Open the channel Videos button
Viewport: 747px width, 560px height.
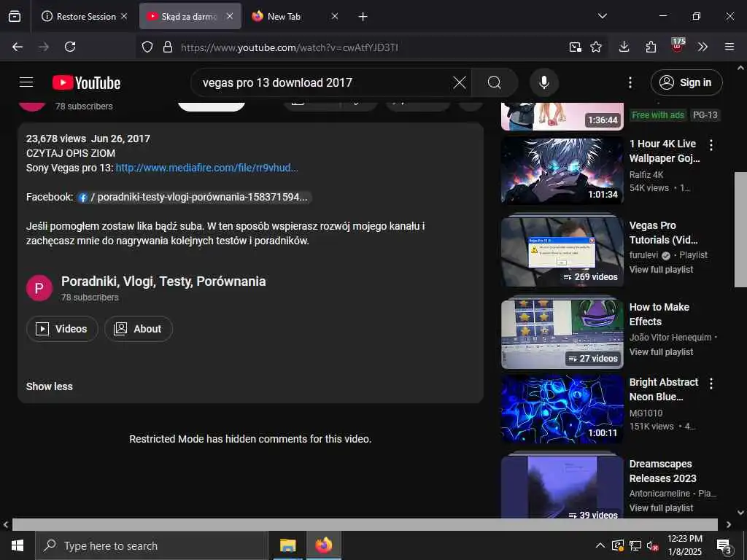pyautogui.click(x=62, y=329)
